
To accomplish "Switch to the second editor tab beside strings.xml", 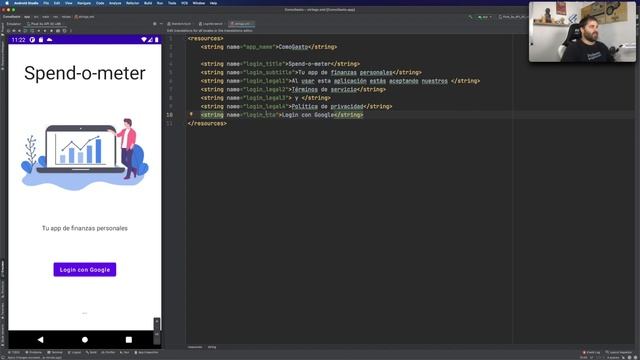I will click(211, 24).
